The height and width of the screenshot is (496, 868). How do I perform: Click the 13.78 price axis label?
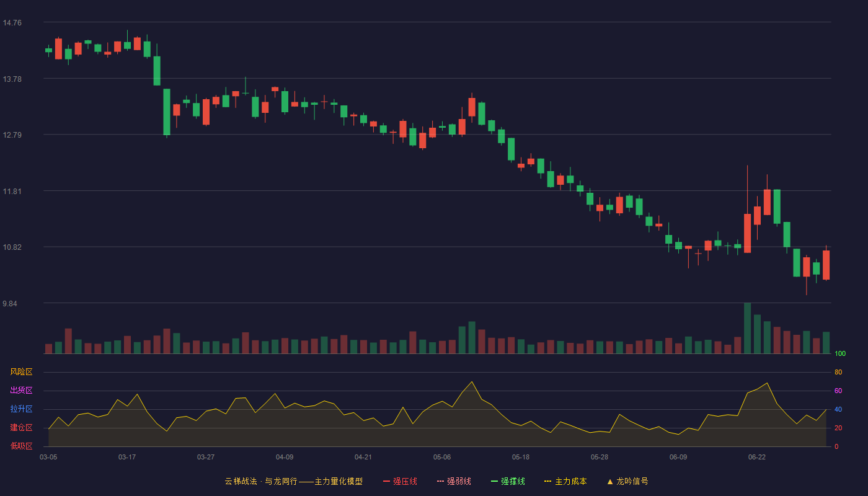(x=12, y=79)
